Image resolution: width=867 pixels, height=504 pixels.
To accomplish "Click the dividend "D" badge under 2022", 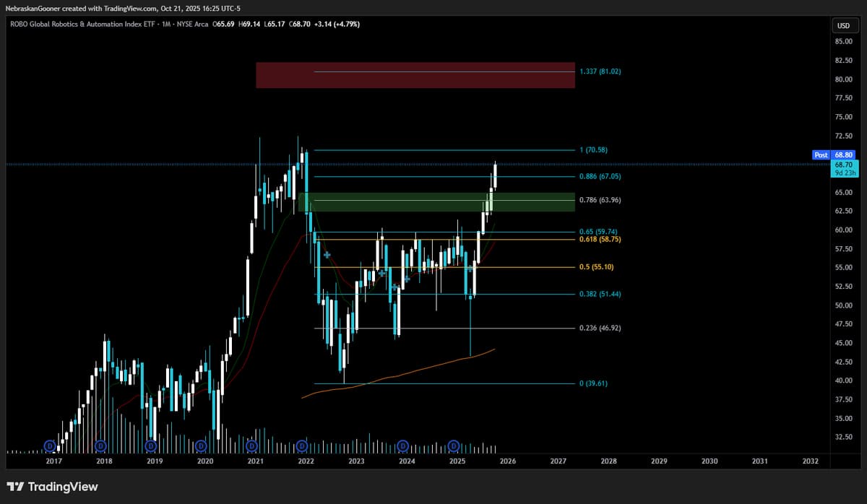I will pyautogui.click(x=302, y=446).
